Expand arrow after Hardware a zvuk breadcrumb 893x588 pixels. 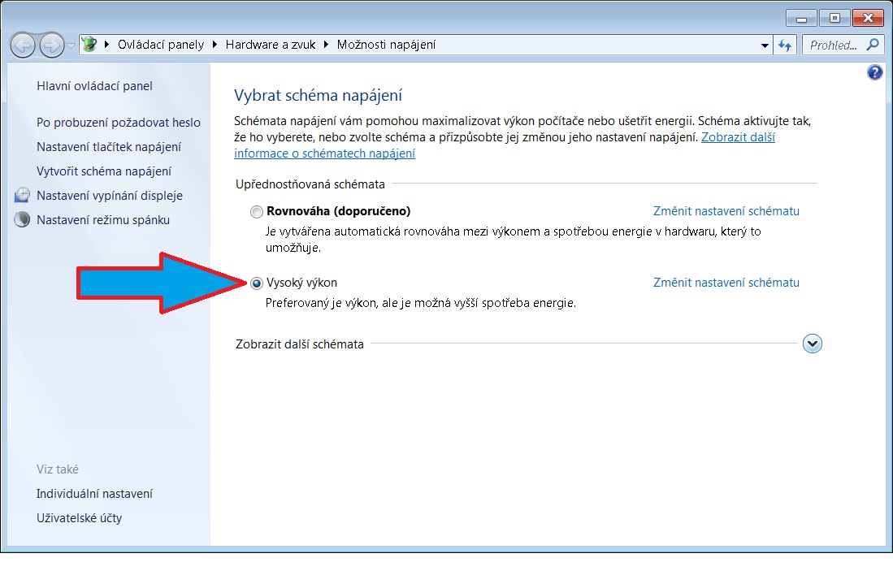326,45
